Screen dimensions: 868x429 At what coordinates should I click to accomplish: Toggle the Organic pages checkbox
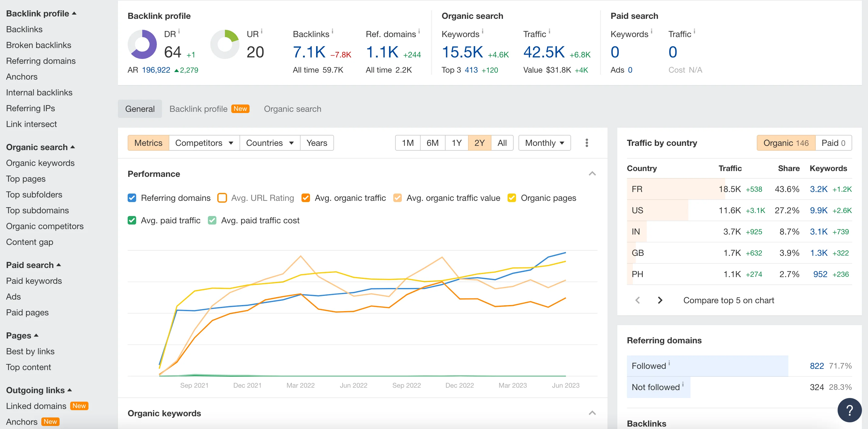pos(511,198)
